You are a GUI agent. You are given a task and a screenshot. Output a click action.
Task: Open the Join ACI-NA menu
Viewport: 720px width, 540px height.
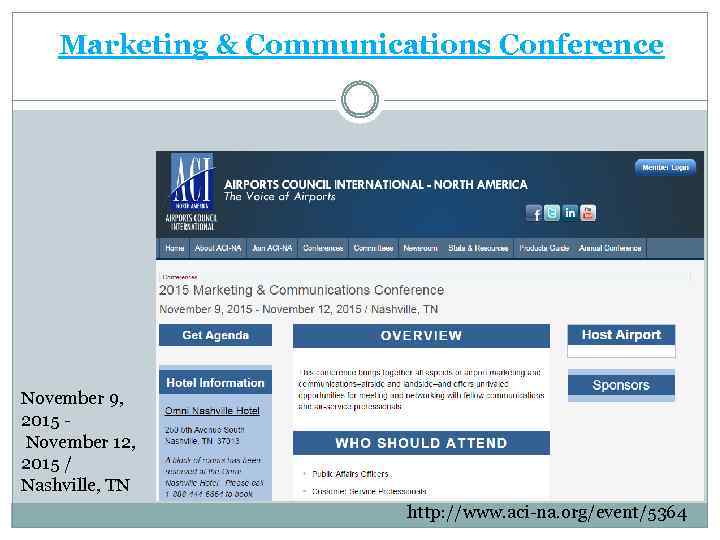[272, 248]
